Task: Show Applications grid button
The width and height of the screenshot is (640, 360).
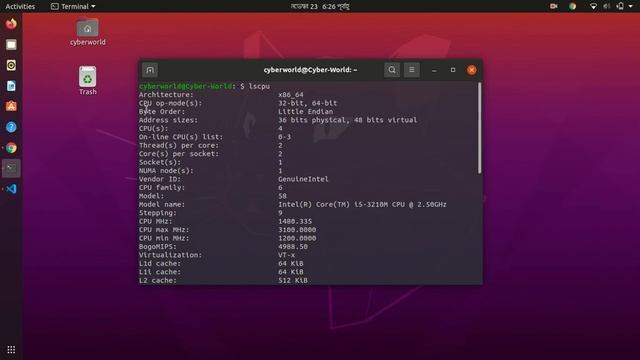Action: [11, 350]
